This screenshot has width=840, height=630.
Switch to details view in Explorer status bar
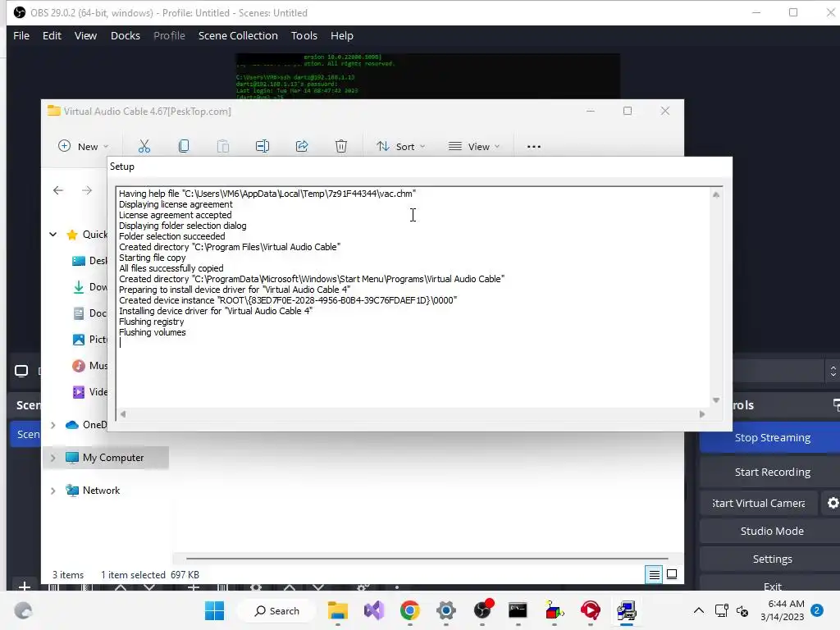coord(654,575)
